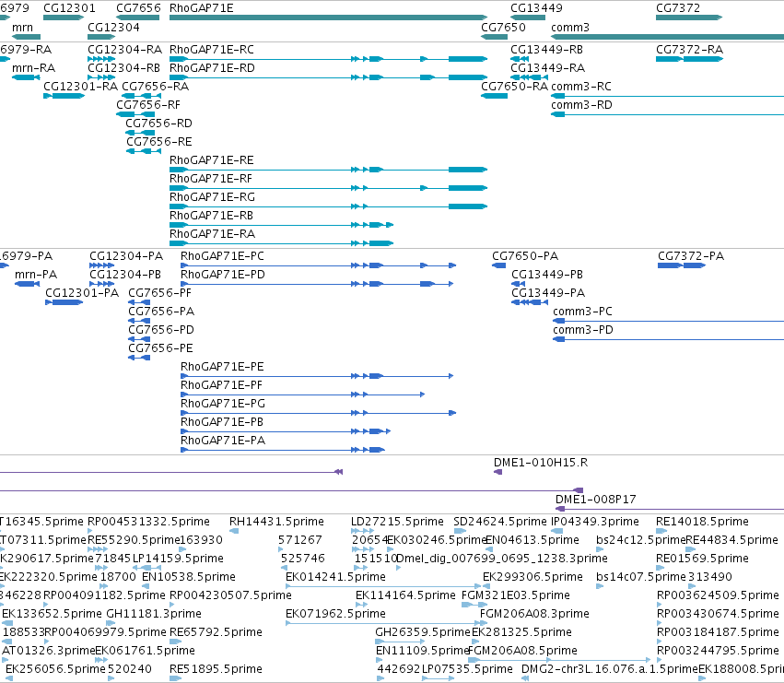Click transcript RhoGAP71E-RG
The height and width of the screenshot is (683, 784).
(x=328, y=206)
